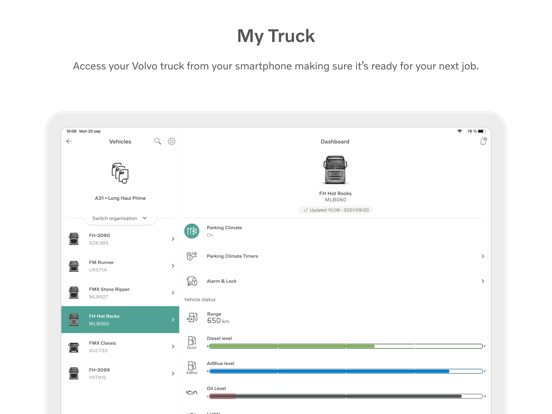Tap the AdBlue pump icon
Image resolution: width=552 pixels, height=414 pixels.
point(192,367)
